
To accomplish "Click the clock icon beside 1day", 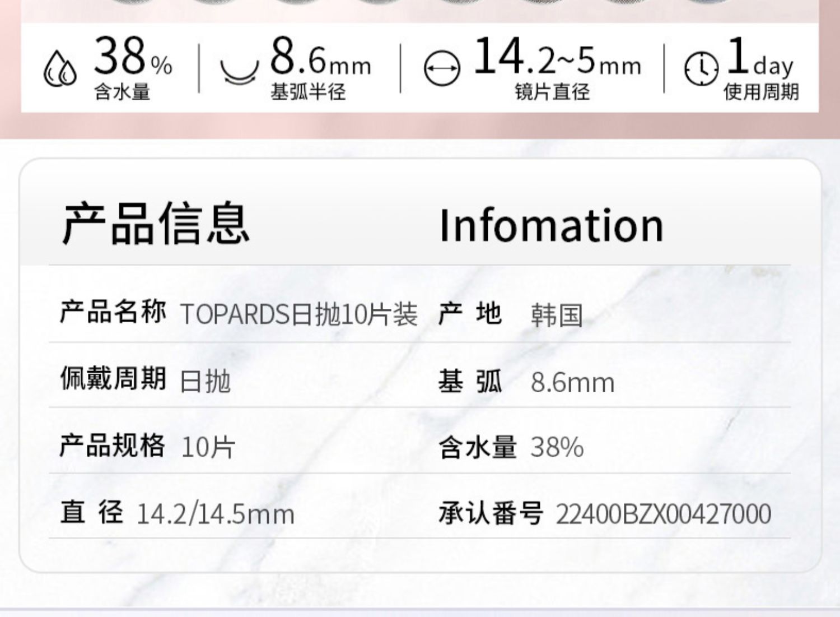I will pos(701,69).
